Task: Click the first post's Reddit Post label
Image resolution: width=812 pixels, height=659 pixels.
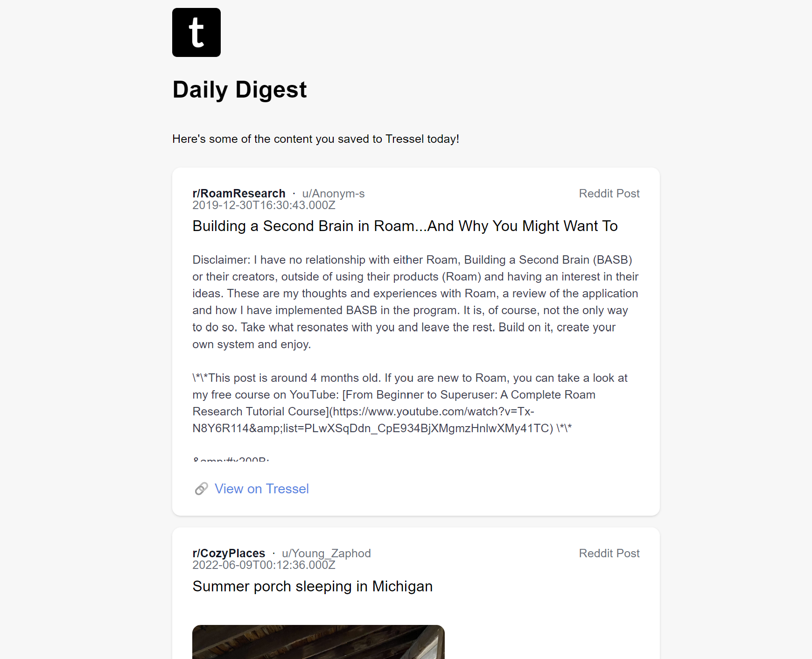Action: click(609, 193)
